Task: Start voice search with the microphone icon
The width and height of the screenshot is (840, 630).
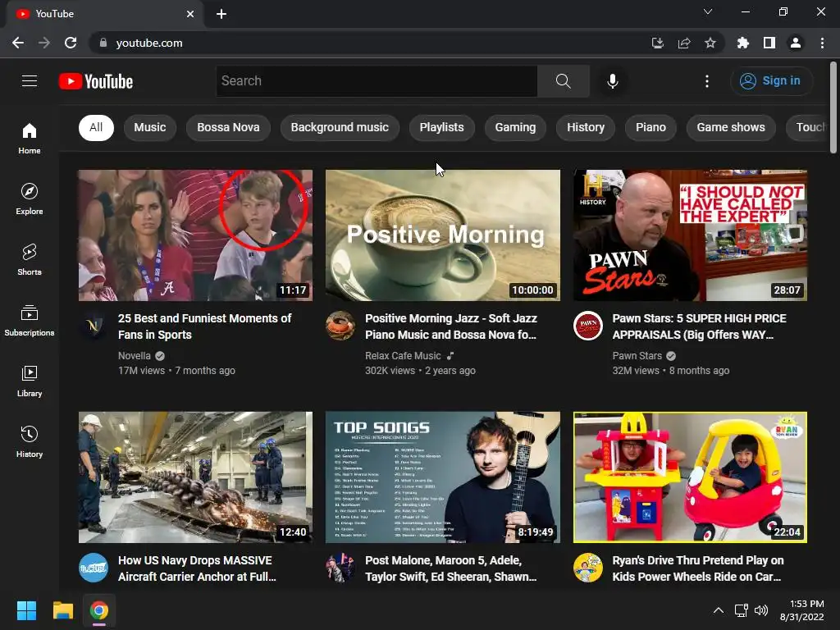Action: pos(612,81)
